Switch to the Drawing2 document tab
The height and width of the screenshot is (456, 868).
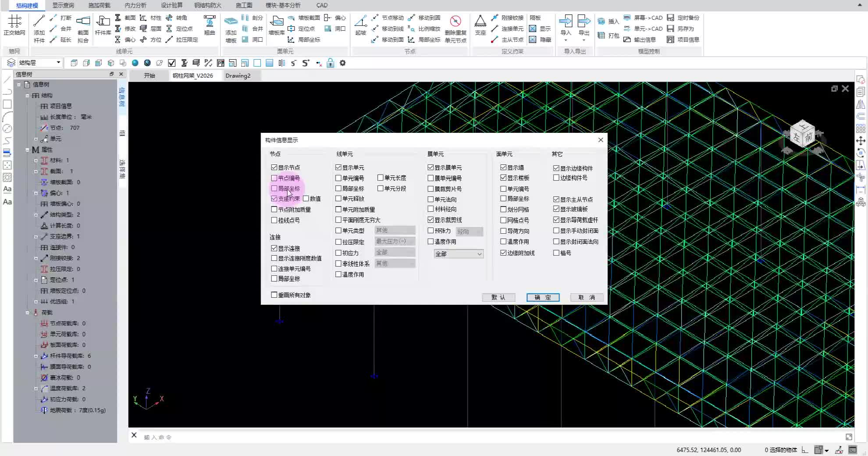tap(238, 75)
